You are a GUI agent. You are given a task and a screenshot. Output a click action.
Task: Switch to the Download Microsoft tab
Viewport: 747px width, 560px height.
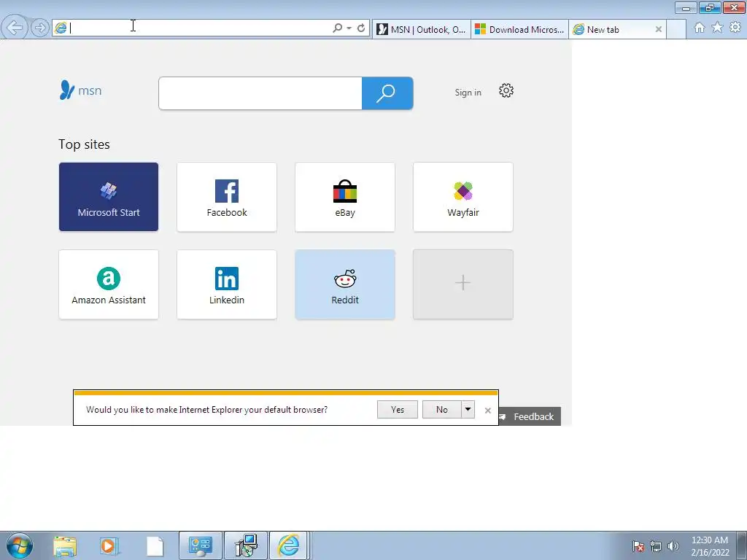pyautogui.click(x=519, y=29)
